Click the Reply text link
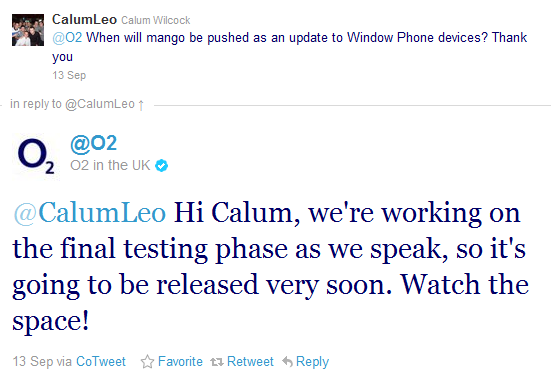The width and height of the screenshot is (551, 376). click(312, 362)
